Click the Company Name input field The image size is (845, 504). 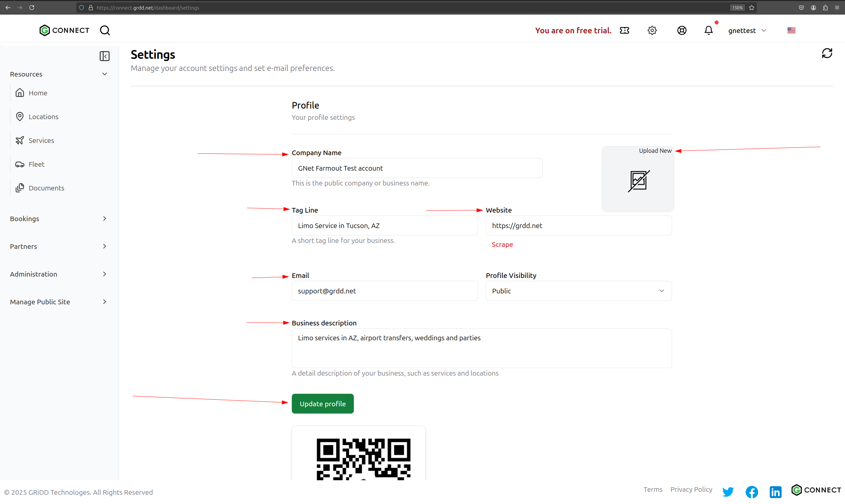click(x=417, y=168)
